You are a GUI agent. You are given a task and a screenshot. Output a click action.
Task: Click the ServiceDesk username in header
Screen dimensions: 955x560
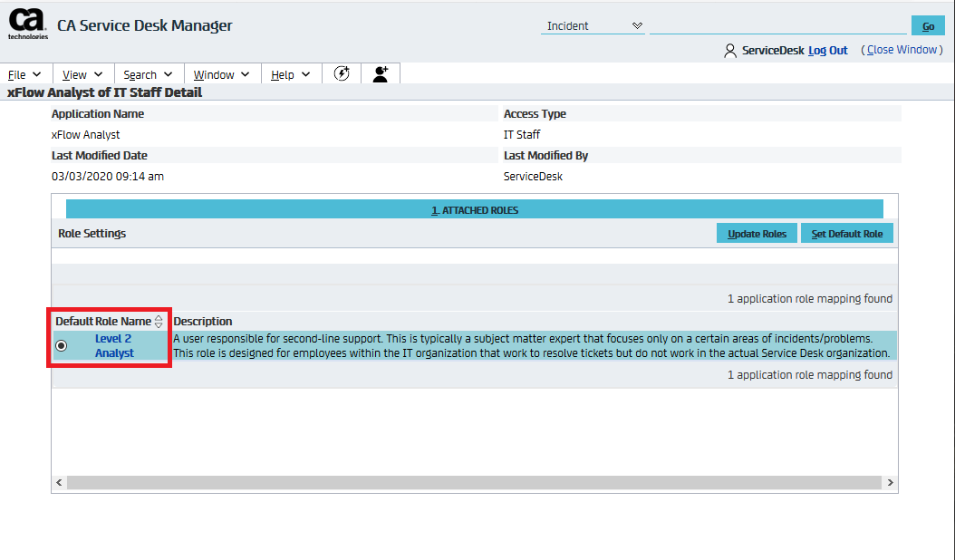[x=773, y=51]
